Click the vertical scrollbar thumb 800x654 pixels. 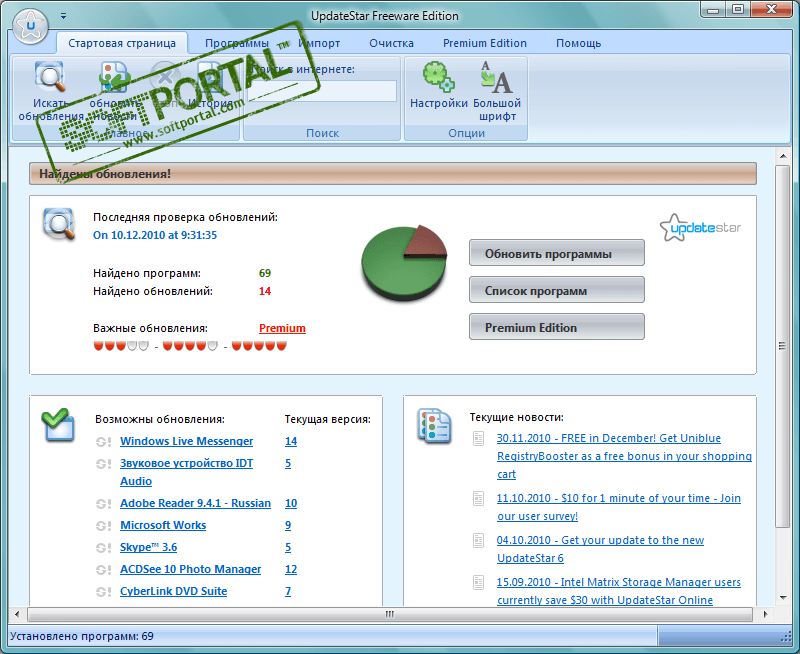pyautogui.click(x=782, y=346)
